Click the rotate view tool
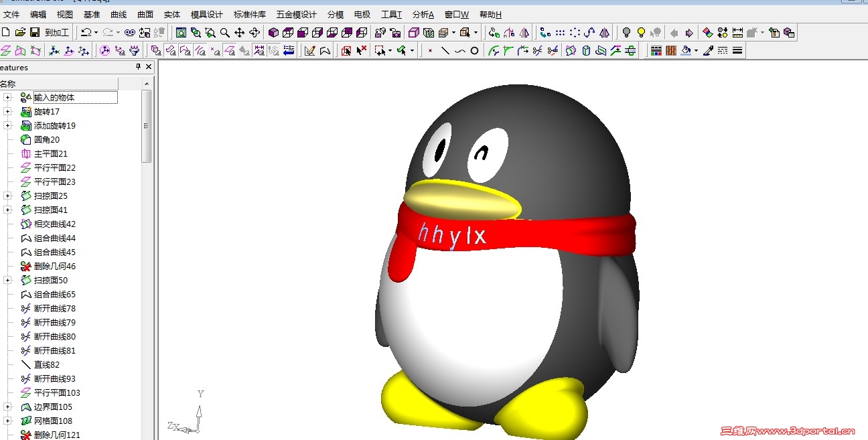 coord(255,32)
